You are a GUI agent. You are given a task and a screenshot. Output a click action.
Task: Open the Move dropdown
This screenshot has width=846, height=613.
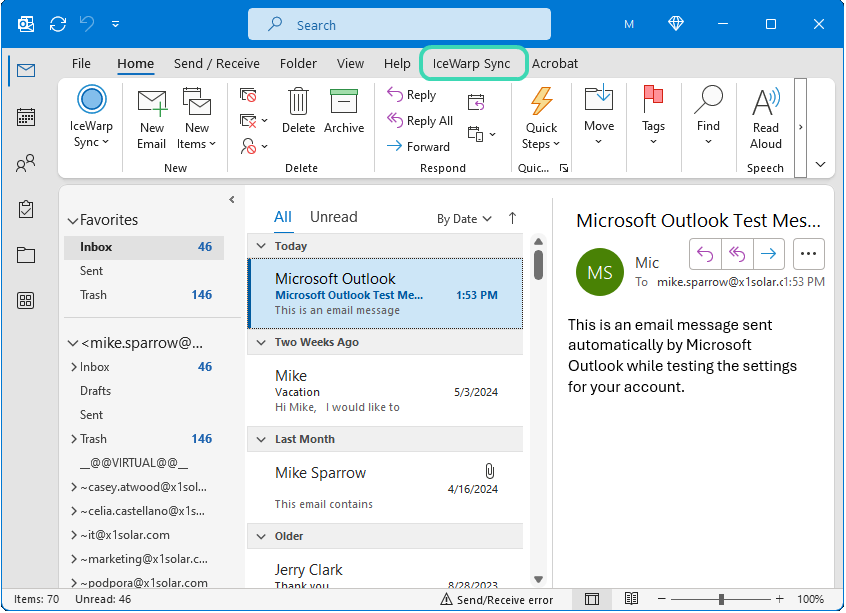tap(599, 115)
